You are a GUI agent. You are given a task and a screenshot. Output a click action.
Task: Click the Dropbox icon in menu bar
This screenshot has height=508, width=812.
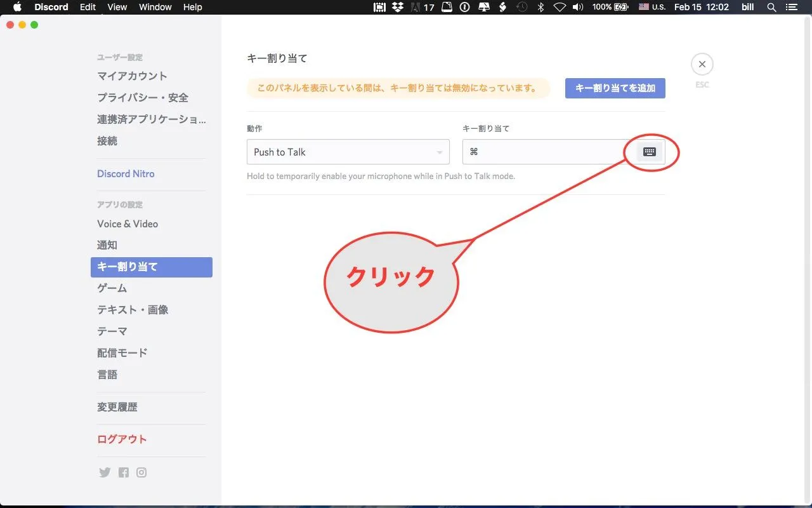coord(398,7)
